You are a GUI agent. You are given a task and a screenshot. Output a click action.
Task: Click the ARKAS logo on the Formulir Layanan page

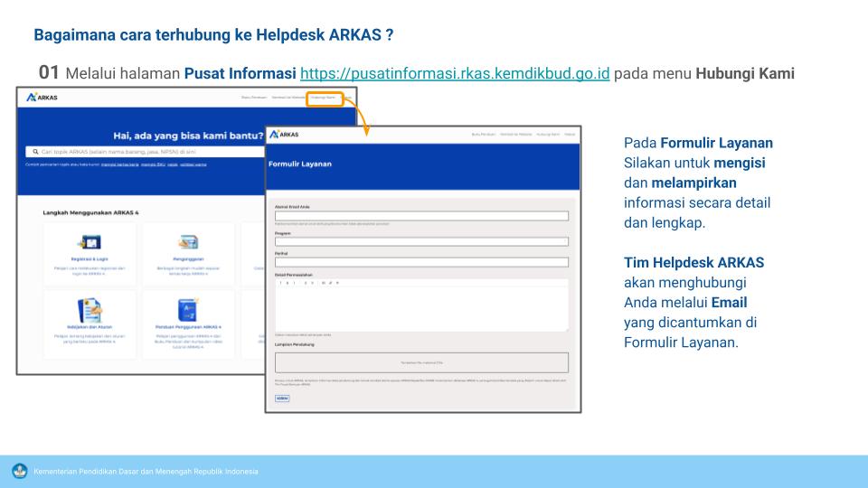click(x=284, y=135)
